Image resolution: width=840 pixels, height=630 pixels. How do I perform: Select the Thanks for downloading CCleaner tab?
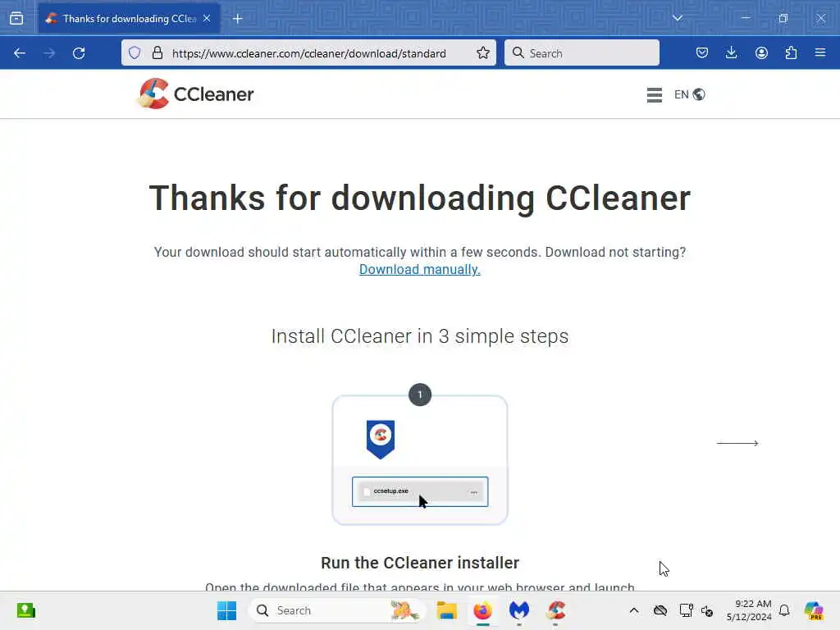(129, 19)
